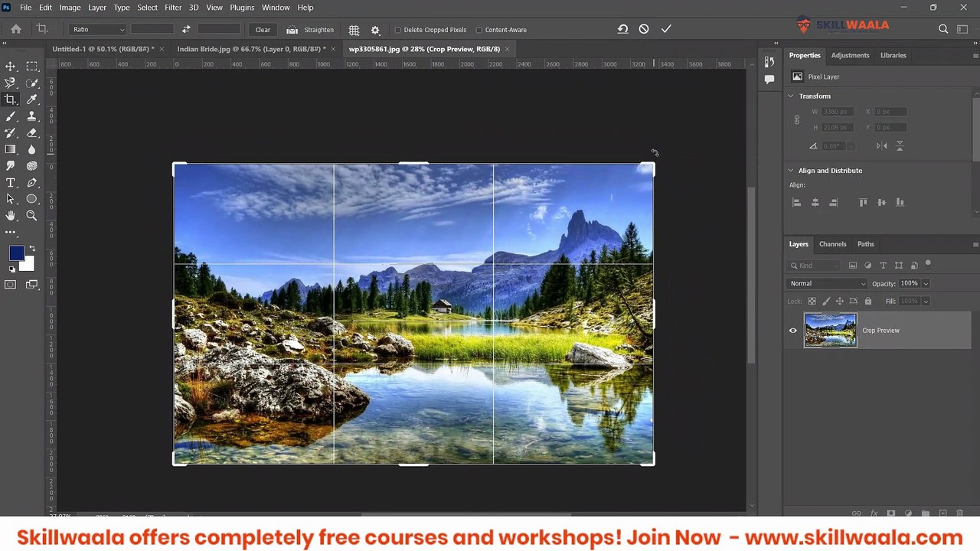This screenshot has height=551, width=980.
Task: Open the Fill slider dropdown arrow
Action: pyautogui.click(x=926, y=302)
